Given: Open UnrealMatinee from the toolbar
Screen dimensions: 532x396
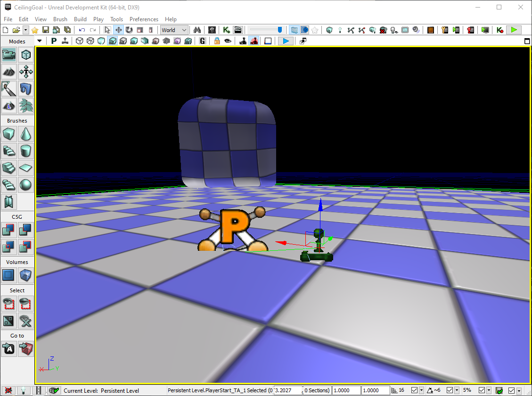Looking at the screenshot, I should 237,29.
